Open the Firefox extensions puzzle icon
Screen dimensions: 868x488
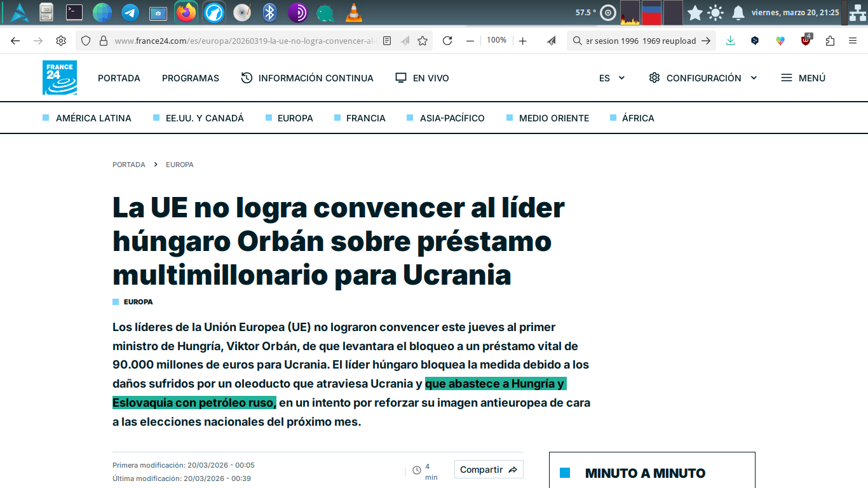pyautogui.click(x=830, y=41)
